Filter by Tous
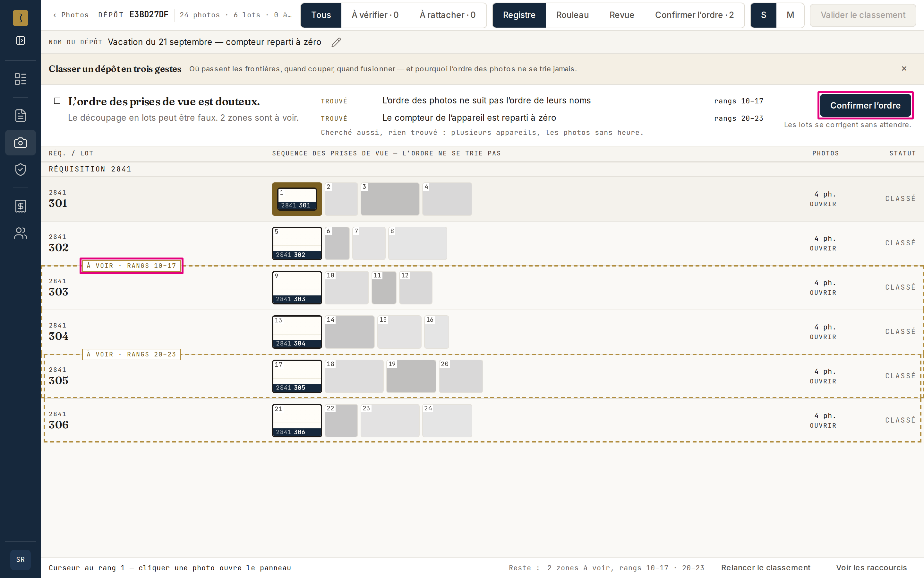 pyautogui.click(x=321, y=15)
